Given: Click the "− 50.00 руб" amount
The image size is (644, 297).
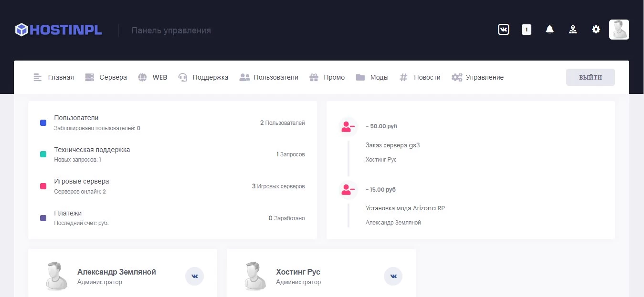Looking at the screenshot, I should [381, 126].
